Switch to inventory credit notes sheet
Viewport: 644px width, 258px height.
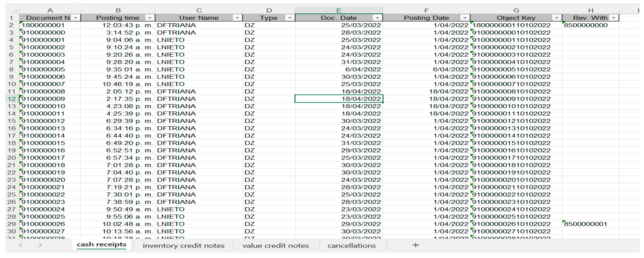point(184,246)
